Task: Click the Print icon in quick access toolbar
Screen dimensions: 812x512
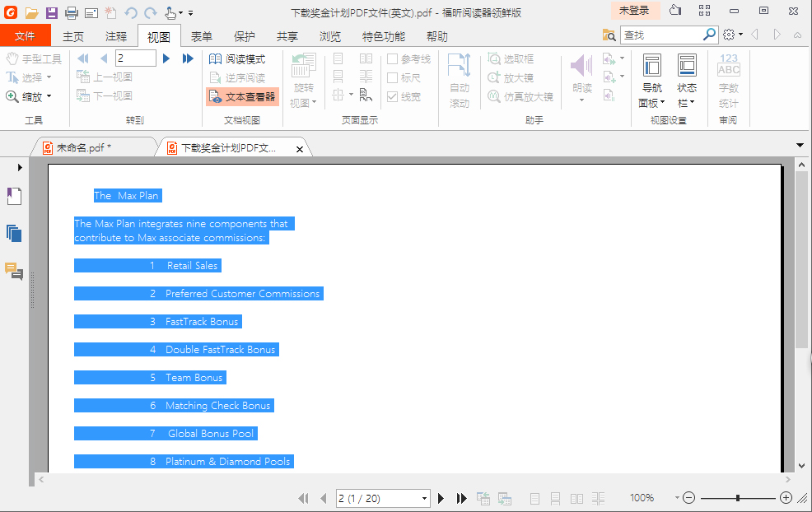Action: 72,12
